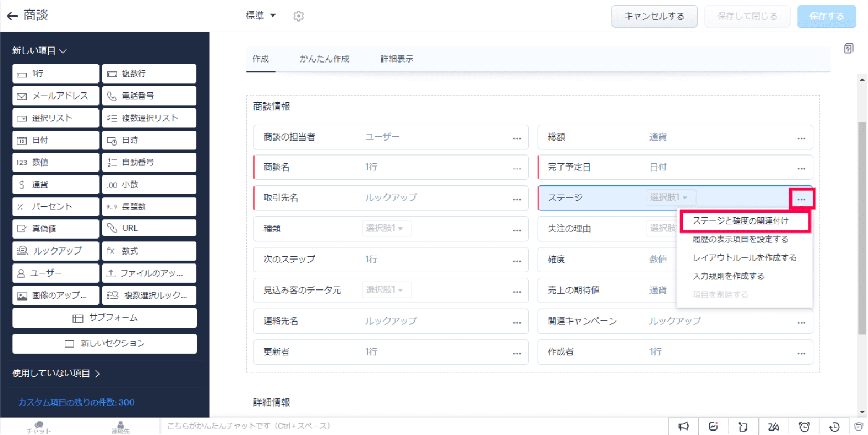
Task: Add a 小数 field
Action: pyautogui.click(x=149, y=184)
